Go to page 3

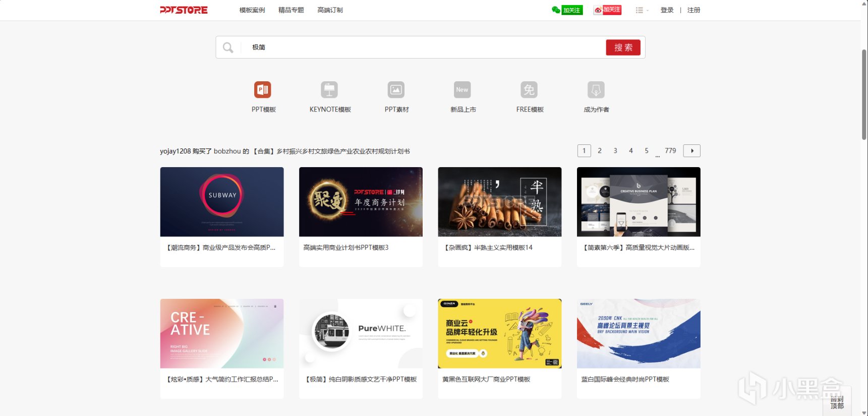615,150
